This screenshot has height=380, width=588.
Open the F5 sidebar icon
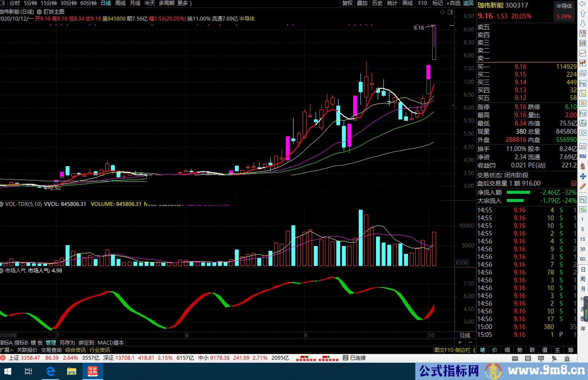tap(583, 200)
